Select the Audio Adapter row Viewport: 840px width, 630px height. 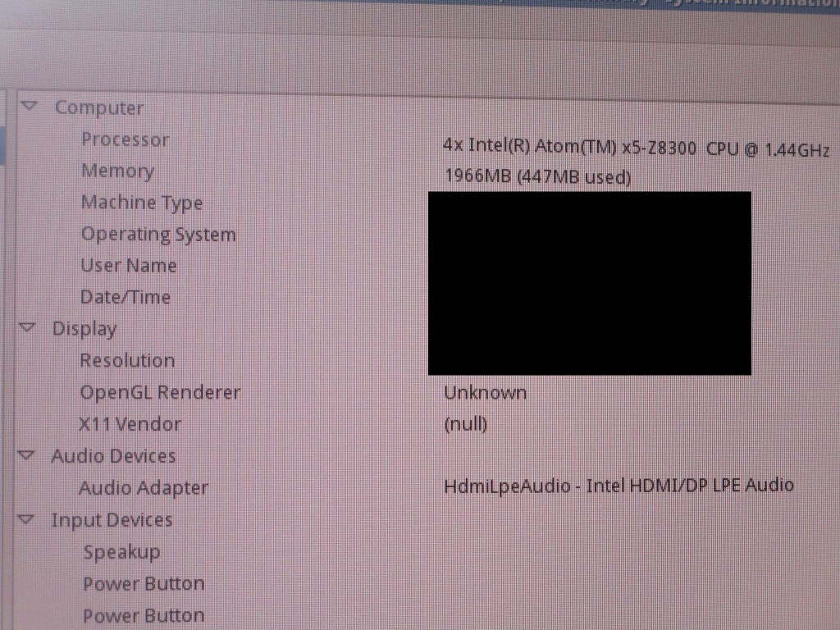click(144, 488)
